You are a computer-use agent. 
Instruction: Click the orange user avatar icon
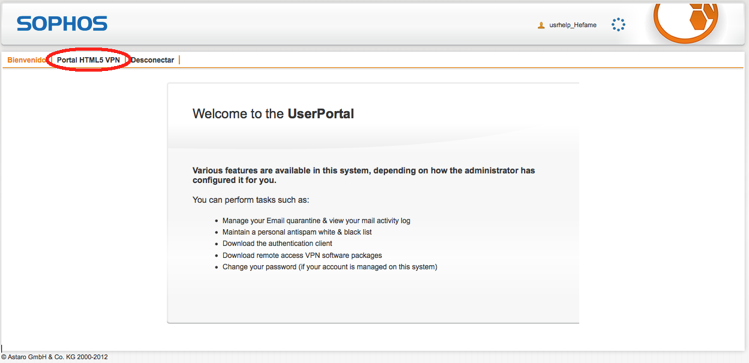(541, 25)
